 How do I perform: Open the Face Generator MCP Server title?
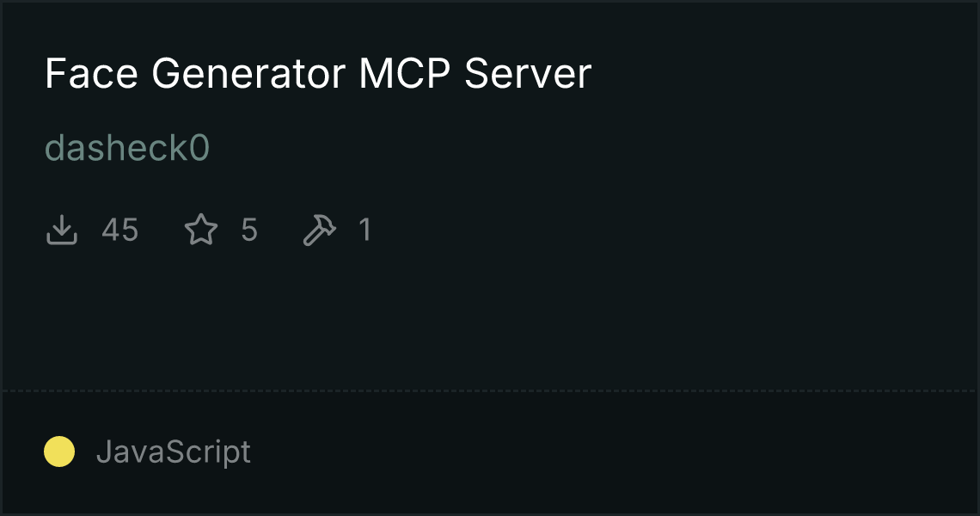[x=318, y=74]
